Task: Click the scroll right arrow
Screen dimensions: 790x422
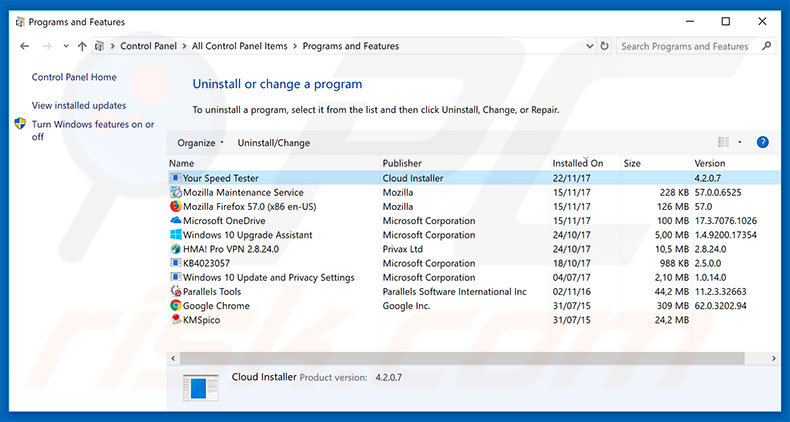Action: click(773, 359)
